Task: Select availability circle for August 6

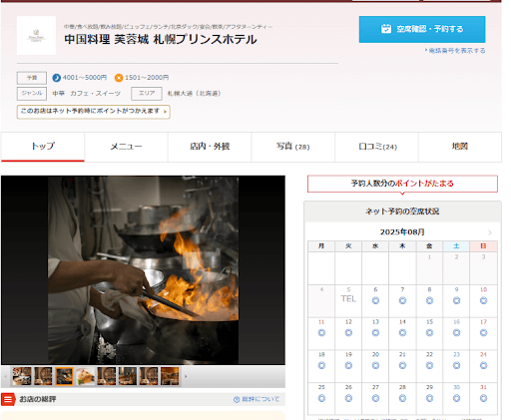Action: click(375, 300)
